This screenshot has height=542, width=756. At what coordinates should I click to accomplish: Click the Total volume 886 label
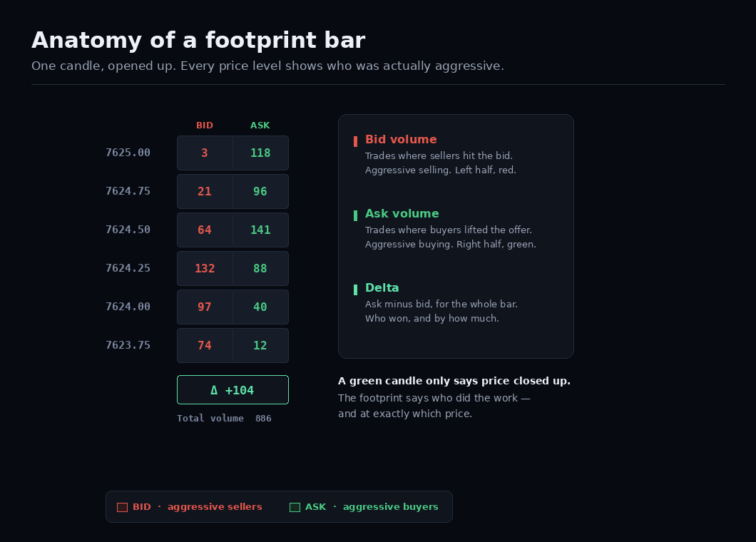tap(224, 419)
